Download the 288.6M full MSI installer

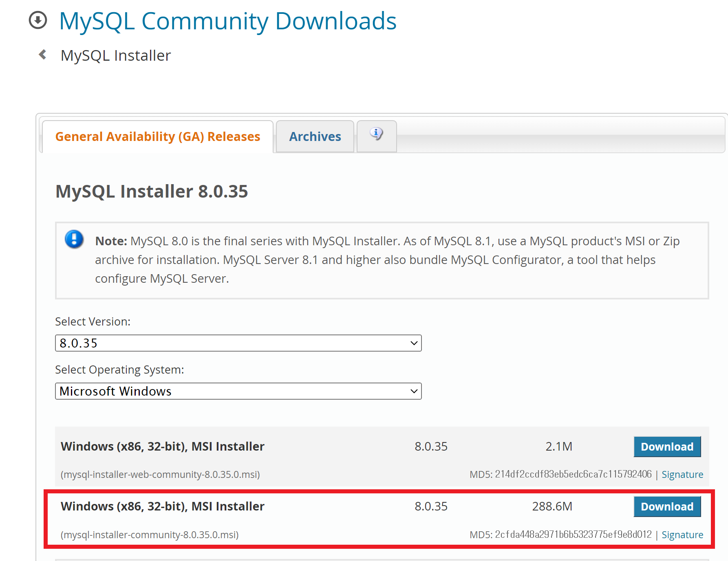tap(667, 506)
